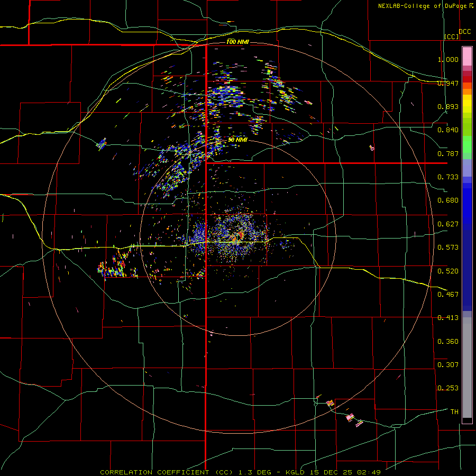Screen dimensions: 476x476
Task: Click the 50 NMI range ring label
Action: [x=237, y=140]
